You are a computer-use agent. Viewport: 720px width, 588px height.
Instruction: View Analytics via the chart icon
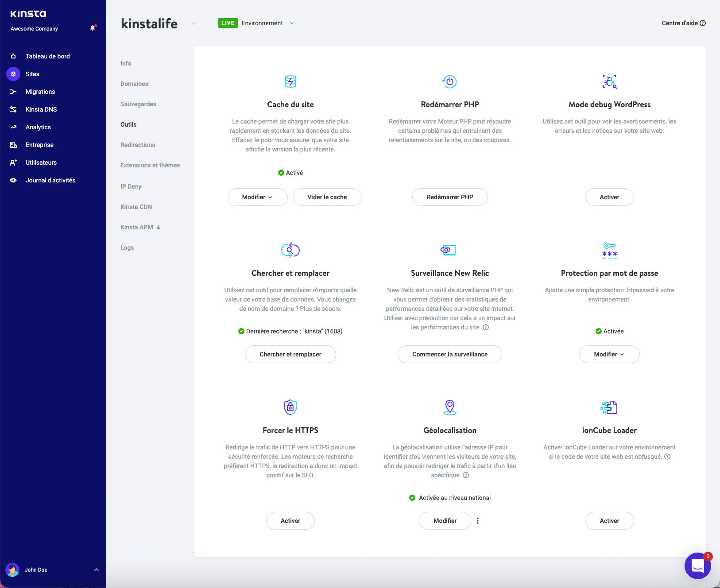click(x=13, y=127)
